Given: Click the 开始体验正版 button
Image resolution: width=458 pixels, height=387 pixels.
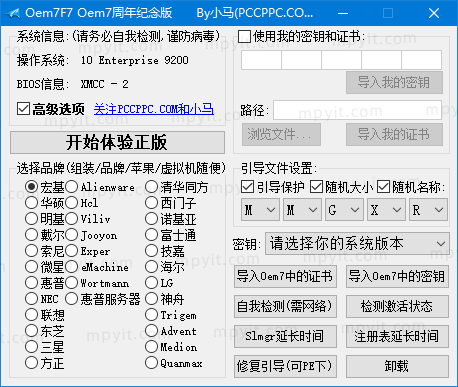Looking at the screenshot, I should (117, 142).
